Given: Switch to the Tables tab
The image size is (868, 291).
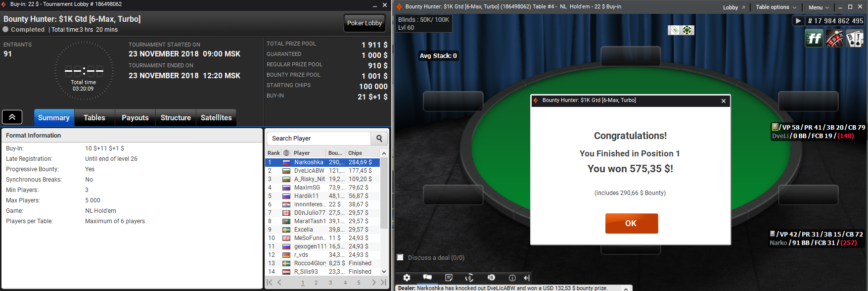Looking at the screenshot, I should (94, 117).
